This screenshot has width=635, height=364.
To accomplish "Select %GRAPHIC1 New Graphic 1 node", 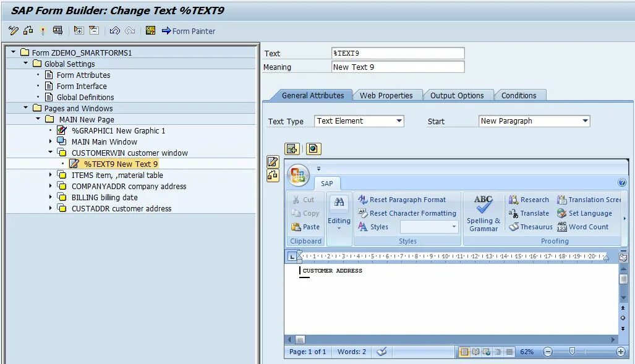I will point(118,131).
